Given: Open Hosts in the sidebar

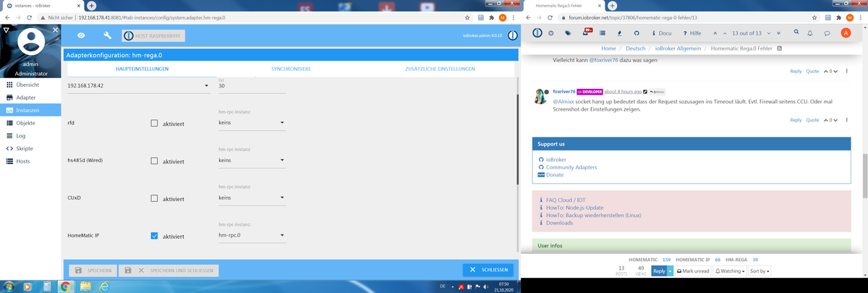Looking at the screenshot, I should [x=31, y=161].
